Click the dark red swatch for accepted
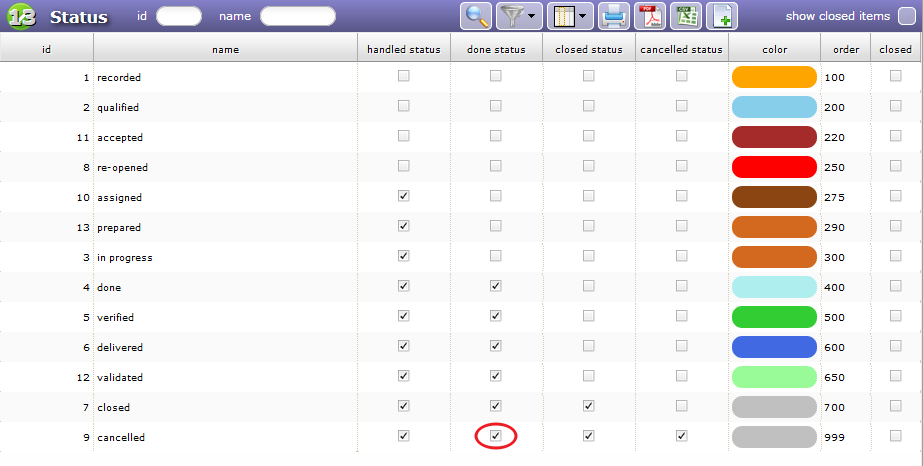The image size is (923, 466). click(x=775, y=137)
